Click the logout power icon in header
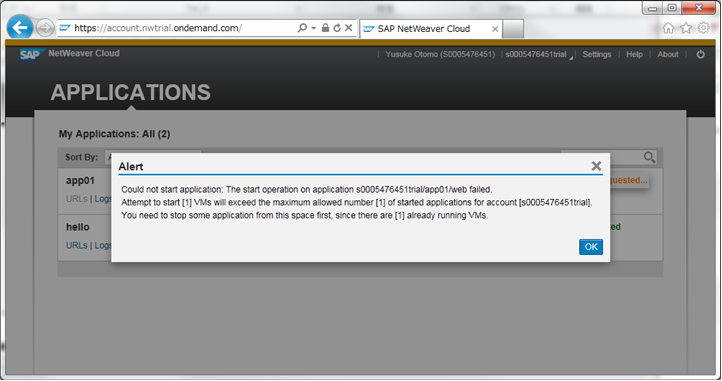This screenshot has width=722, height=381. 700,54
